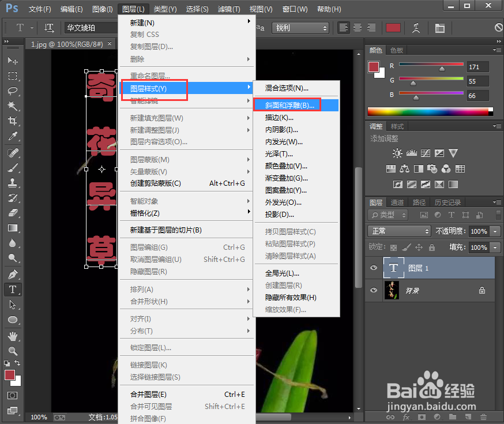Open the 不透明度 opacity dropdown arrow
Screen dimensions: 504x424
point(495,231)
